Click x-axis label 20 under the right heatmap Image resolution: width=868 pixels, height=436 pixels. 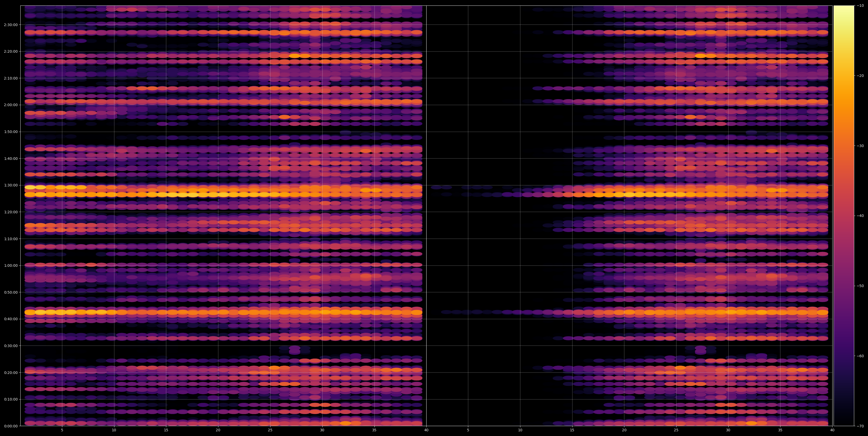pos(624,430)
